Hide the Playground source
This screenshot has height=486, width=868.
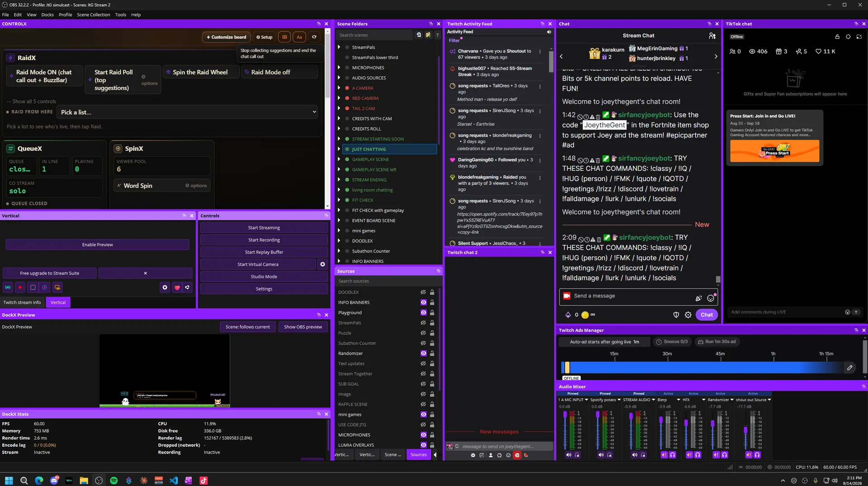pyautogui.click(x=424, y=313)
